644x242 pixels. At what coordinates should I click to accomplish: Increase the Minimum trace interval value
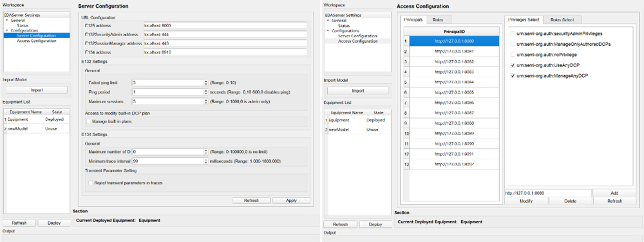click(205, 160)
